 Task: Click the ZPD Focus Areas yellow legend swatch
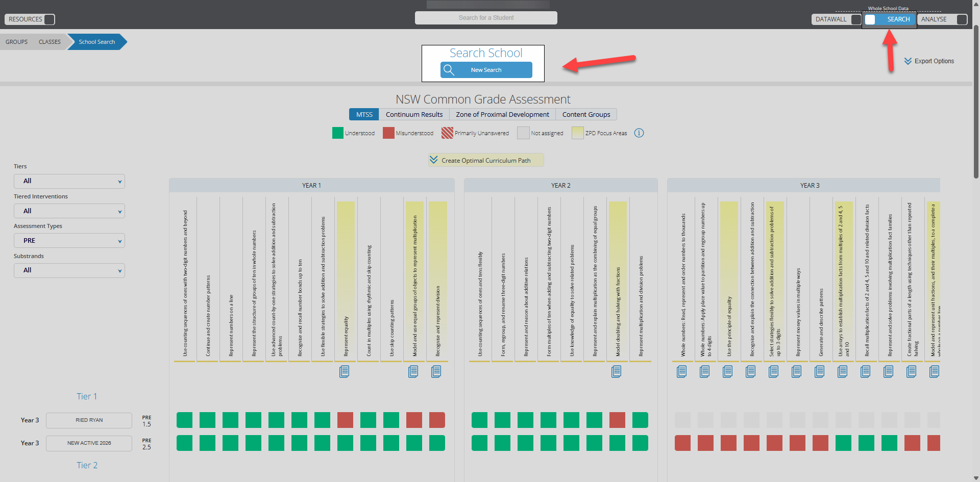pos(578,133)
